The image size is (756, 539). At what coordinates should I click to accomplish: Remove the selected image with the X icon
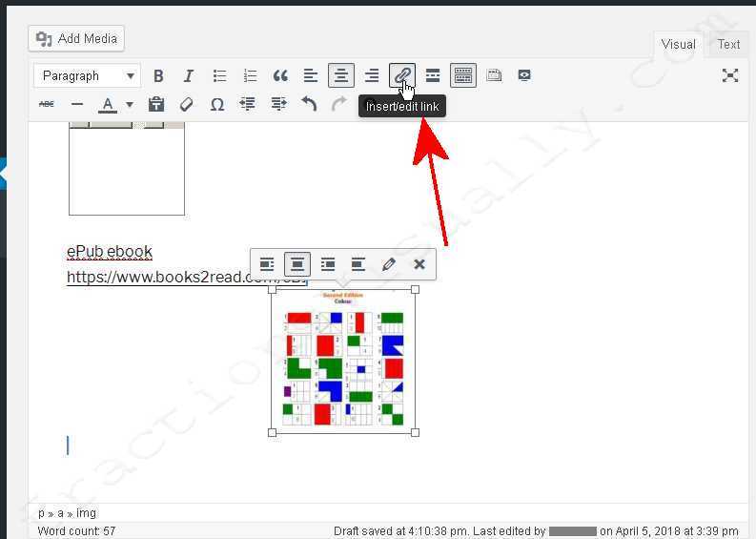tap(419, 264)
